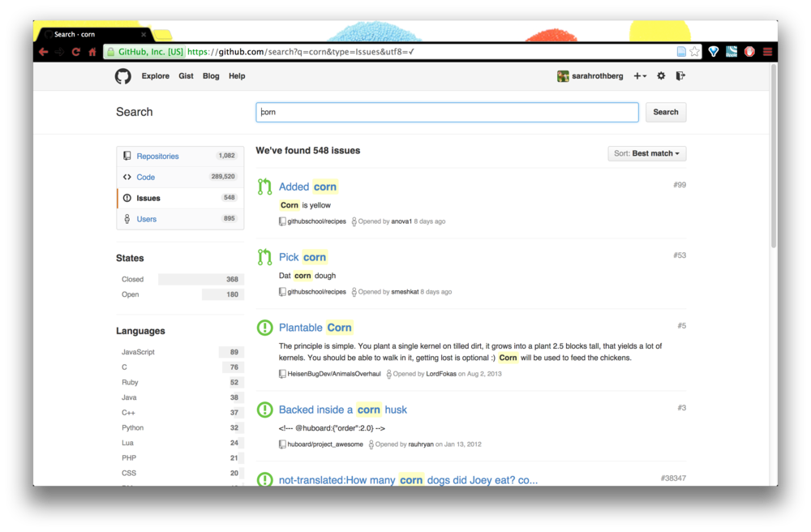Click the Code brackets icon in sidebar

[127, 177]
